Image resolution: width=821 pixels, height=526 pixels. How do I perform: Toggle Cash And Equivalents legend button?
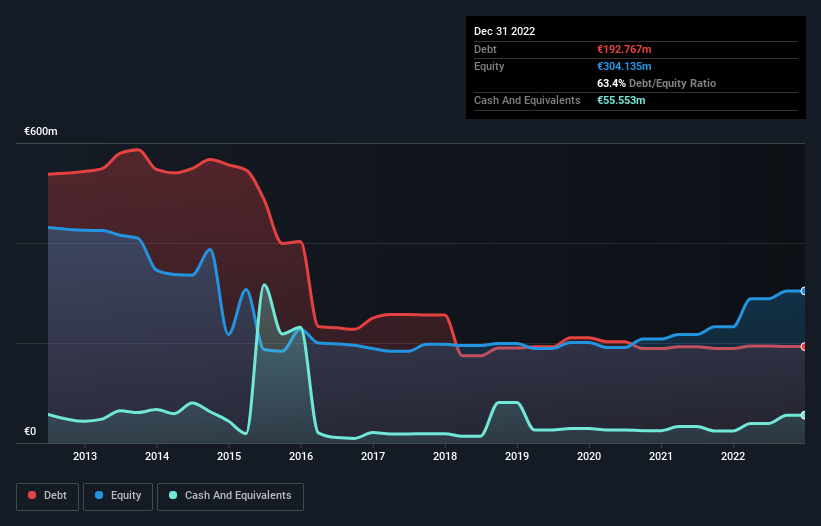coord(230,496)
